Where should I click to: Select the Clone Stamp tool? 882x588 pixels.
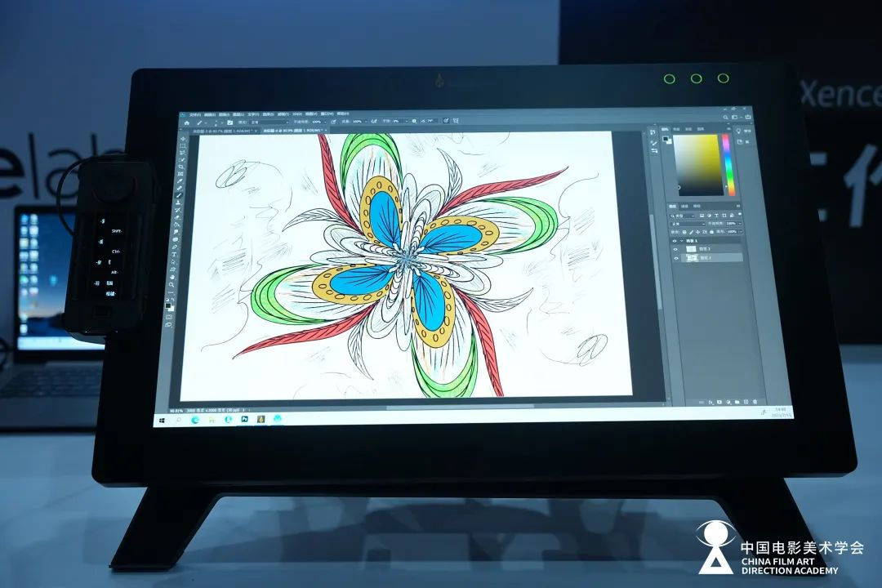pyautogui.click(x=178, y=203)
